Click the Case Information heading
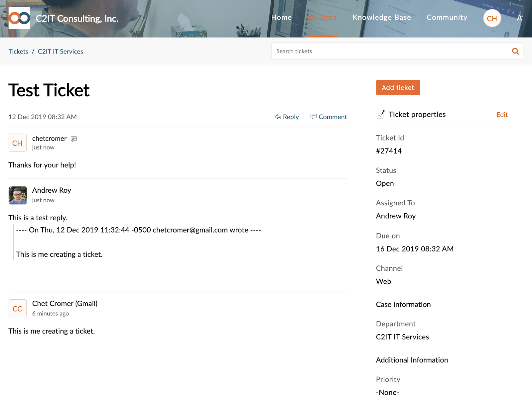 tap(403, 305)
